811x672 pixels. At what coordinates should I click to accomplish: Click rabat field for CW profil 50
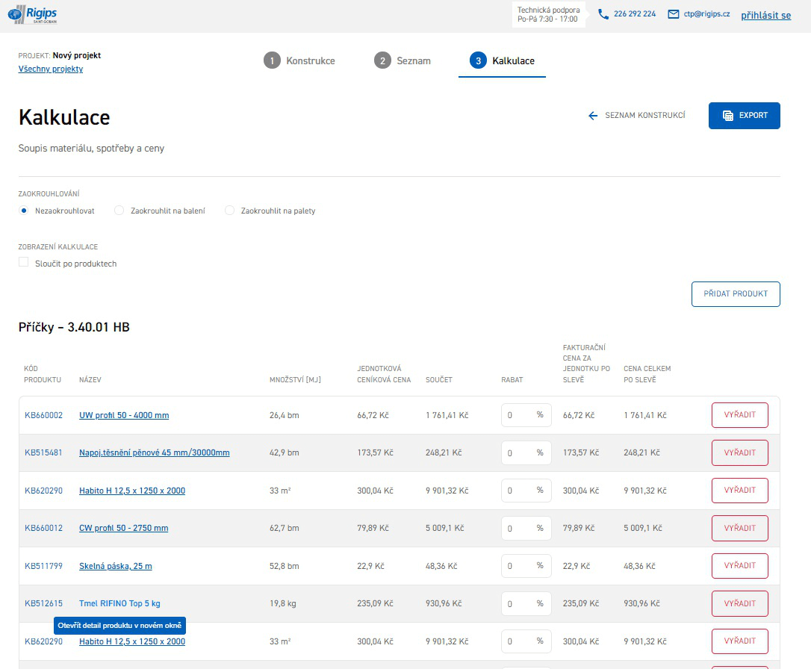519,528
